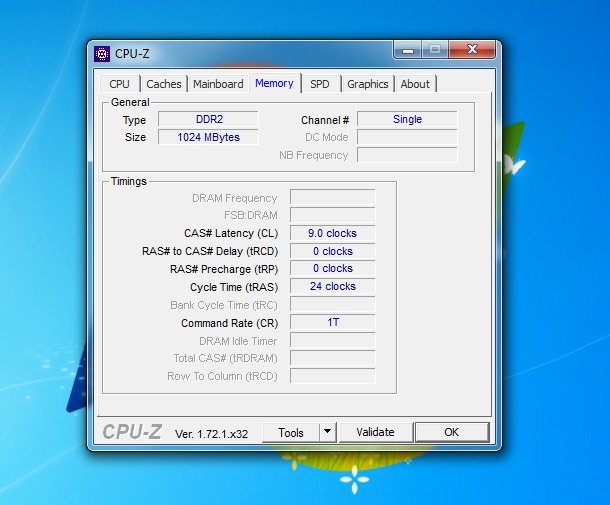610x505 pixels.
Task: Click the 9.0 clocks CAS latency value
Action: pyautogui.click(x=333, y=233)
